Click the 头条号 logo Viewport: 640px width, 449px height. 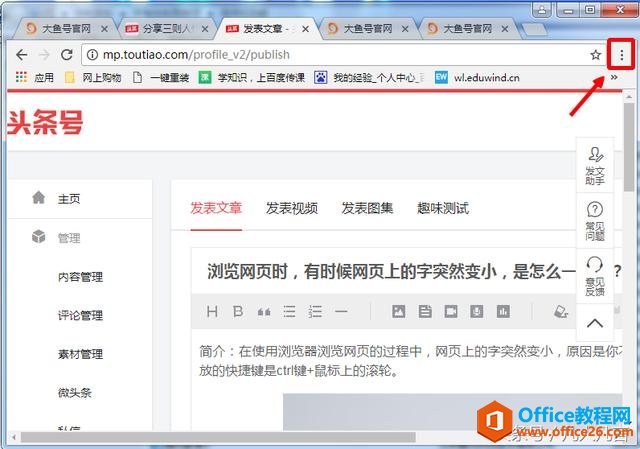(45, 122)
